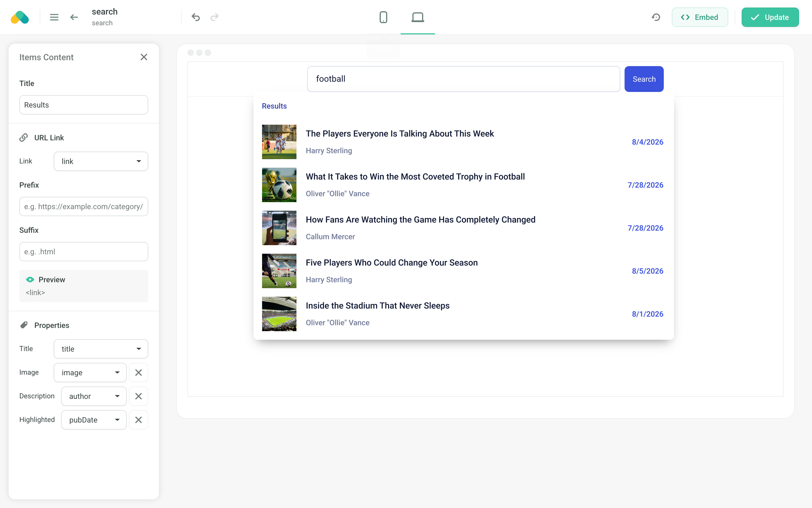Undo the last change

(x=196, y=17)
